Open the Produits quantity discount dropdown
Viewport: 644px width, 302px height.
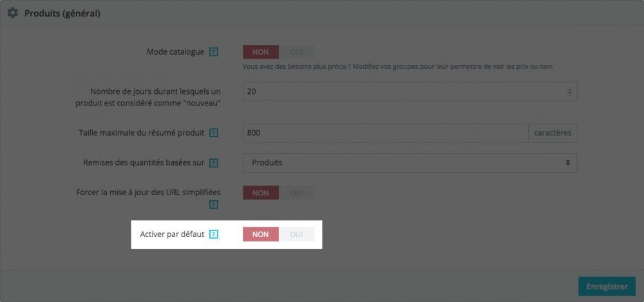[410, 163]
